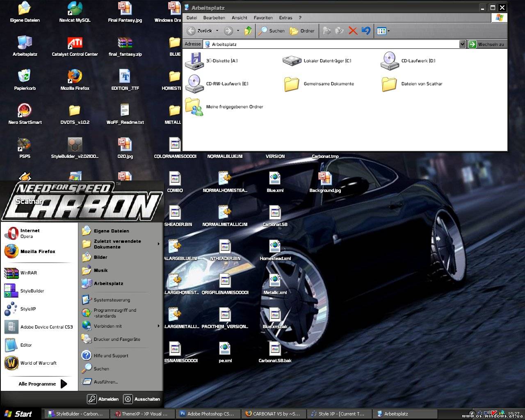
Task: Open the Favoriten menu
Action: 263,18
